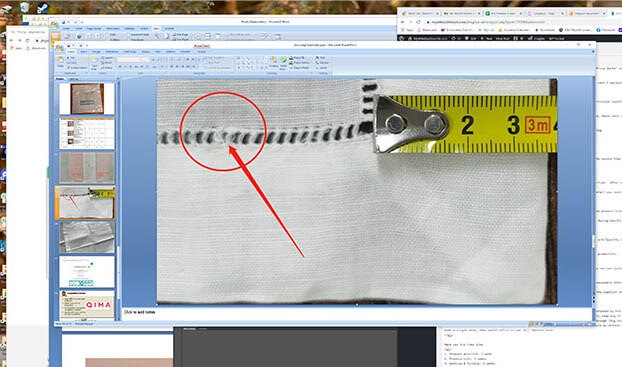Image resolution: width=622 pixels, height=367 pixels.
Task: Switch to PowerPoint Slide Show tab
Action: tap(130, 52)
